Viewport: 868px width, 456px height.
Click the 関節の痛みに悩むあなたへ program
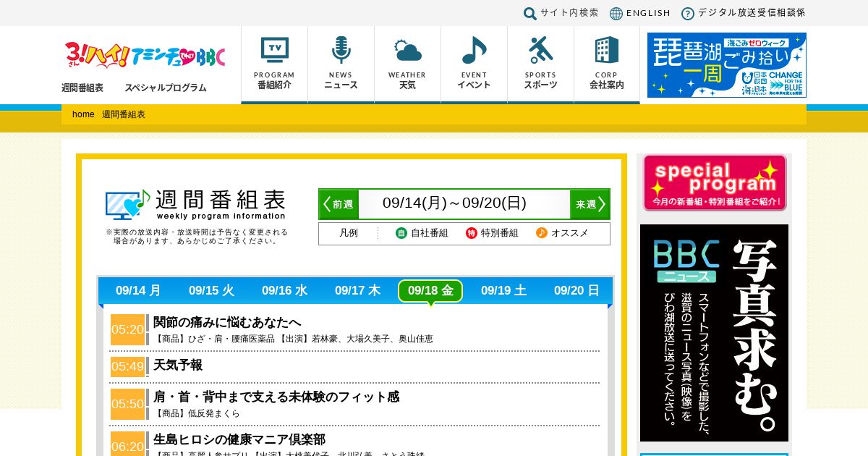(227, 322)
